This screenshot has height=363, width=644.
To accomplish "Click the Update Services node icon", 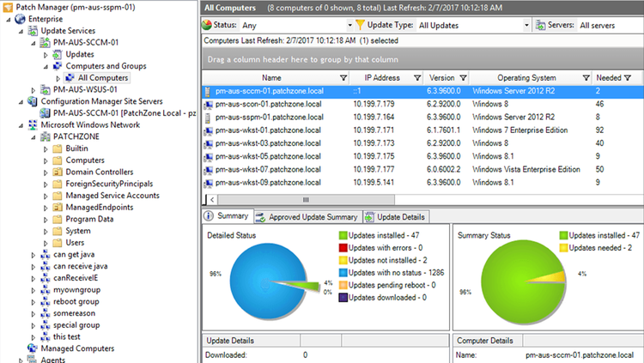I will (x=33, y=31).
